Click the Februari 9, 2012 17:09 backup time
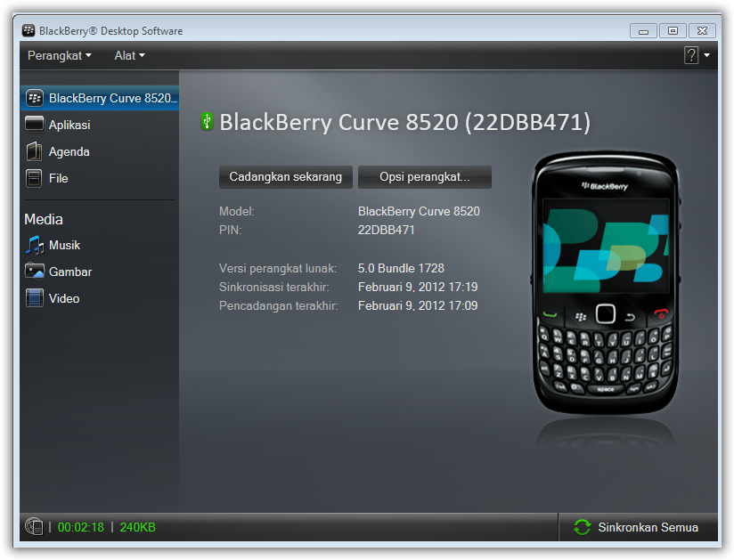 click(x=418, y=305)
